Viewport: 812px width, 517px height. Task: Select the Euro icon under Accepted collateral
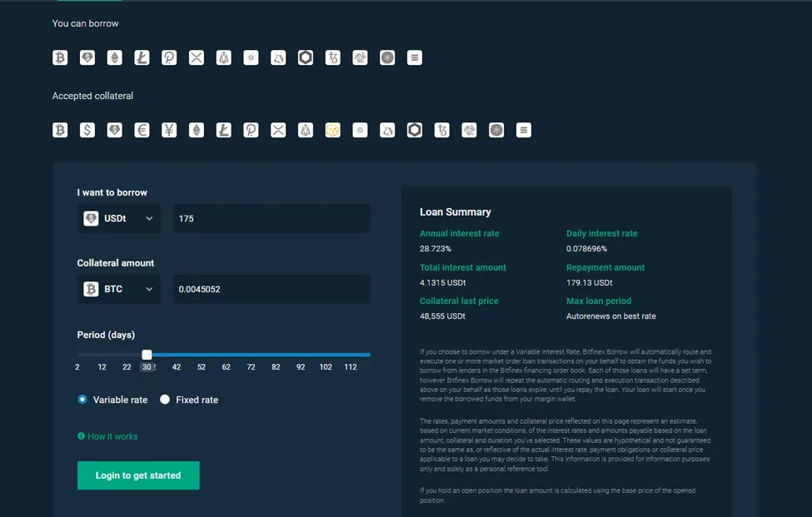point(142,130)
